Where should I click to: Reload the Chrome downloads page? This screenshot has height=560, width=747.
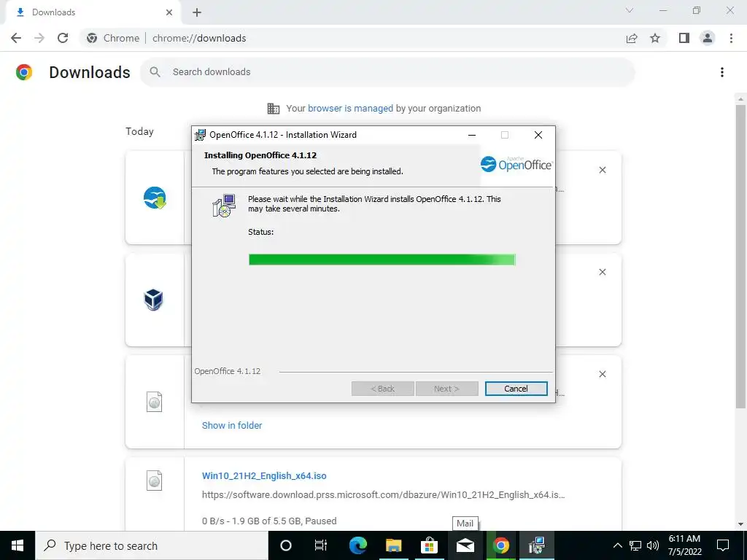coord(63,38)
